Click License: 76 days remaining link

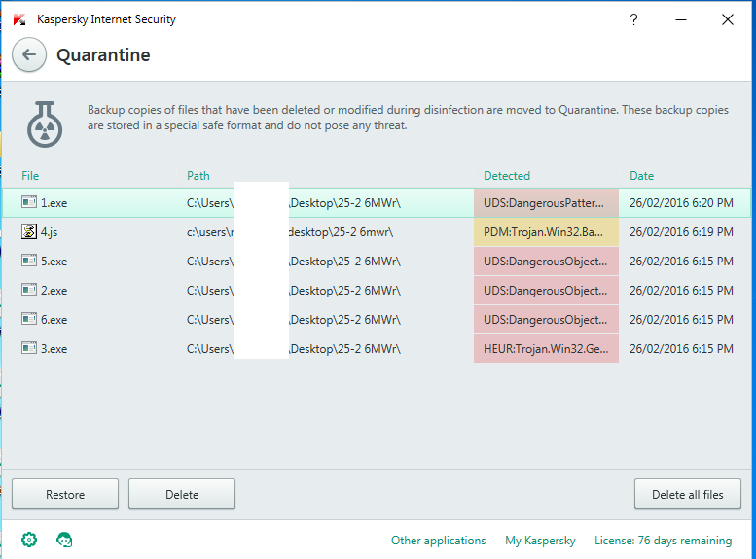pyautogui.click(x=663, y=541)
